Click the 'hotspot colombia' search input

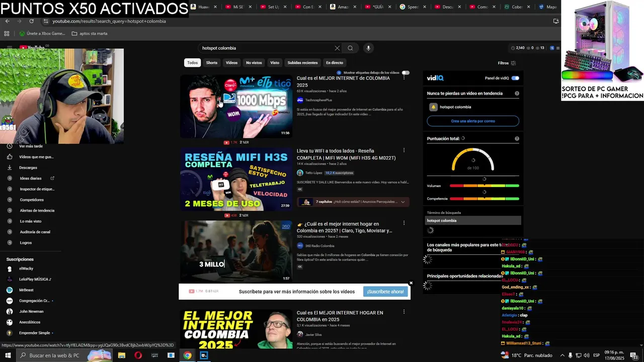point(267,48)
